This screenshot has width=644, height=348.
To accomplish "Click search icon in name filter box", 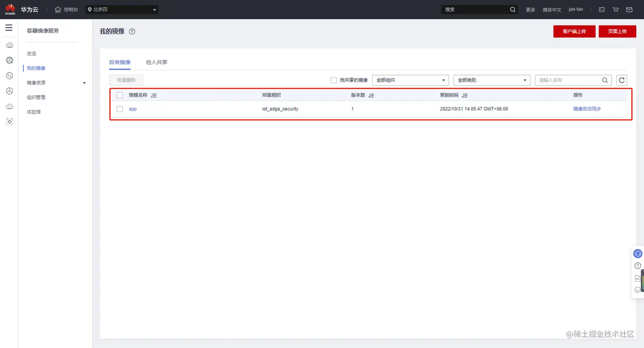I will 605,80.
